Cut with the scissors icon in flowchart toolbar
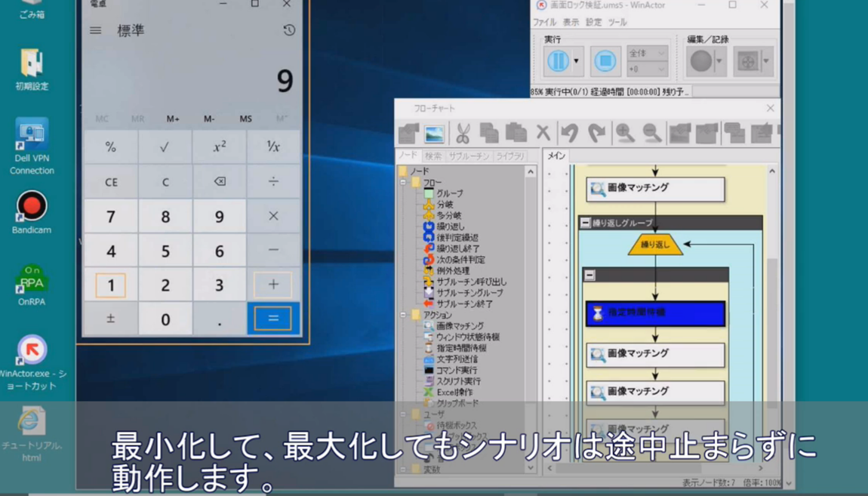The image size is (868, 496). (x=462, y=134)
